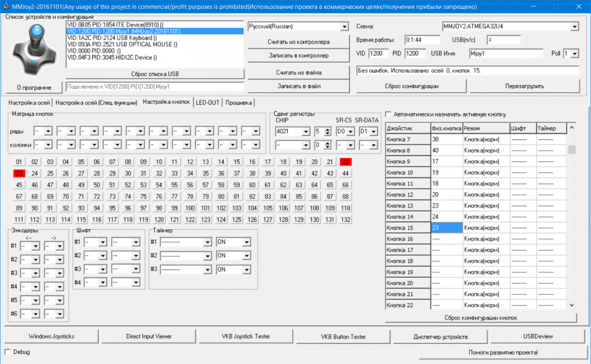Open the CHIP 4021 dropdown
The height and width of the screenshot is (364, 591).
[x=306, y=131]
